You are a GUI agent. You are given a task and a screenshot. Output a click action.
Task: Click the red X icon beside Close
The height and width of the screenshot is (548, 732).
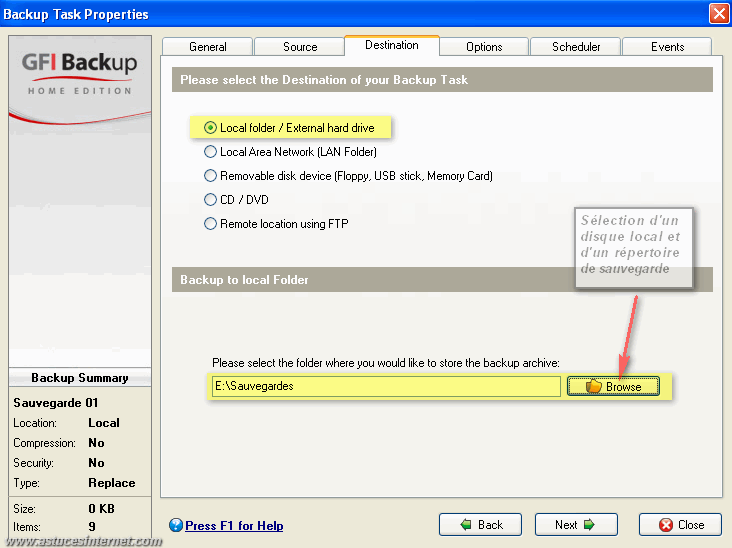[666, 525]
